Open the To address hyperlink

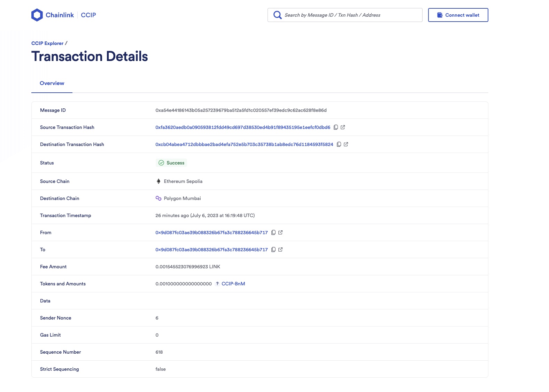[211, 249]
